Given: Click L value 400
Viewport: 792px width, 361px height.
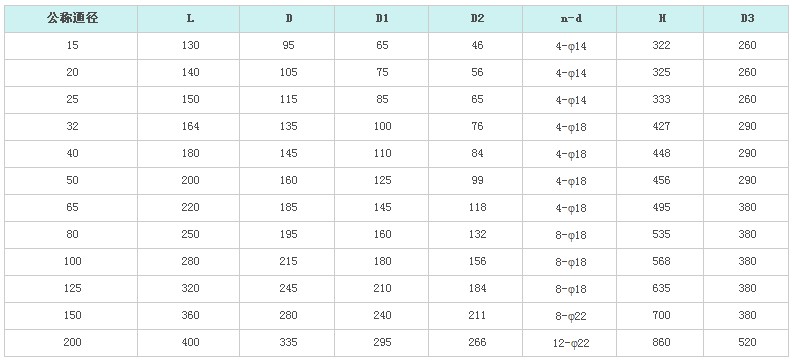Looking at the screenshot, I should pos(190,342).
